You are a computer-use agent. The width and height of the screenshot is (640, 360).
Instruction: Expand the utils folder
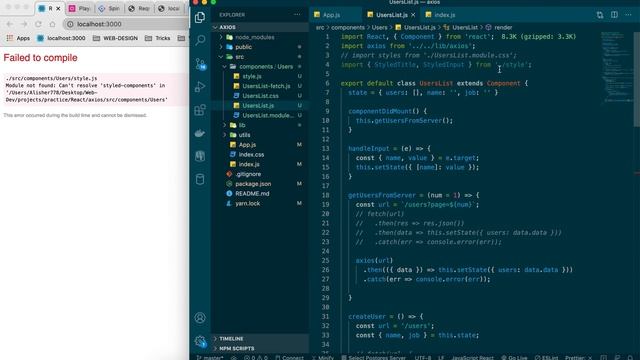(260, 135)
